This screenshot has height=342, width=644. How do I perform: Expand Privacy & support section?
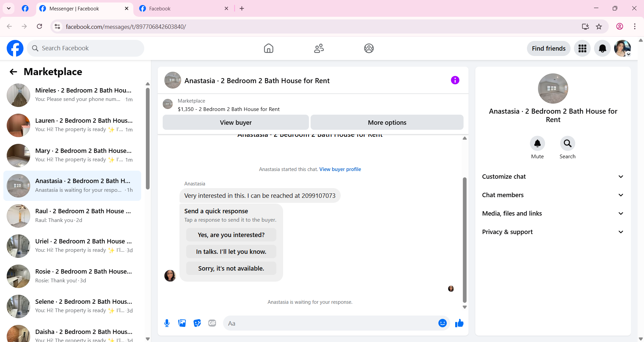[x=553, y=232]
